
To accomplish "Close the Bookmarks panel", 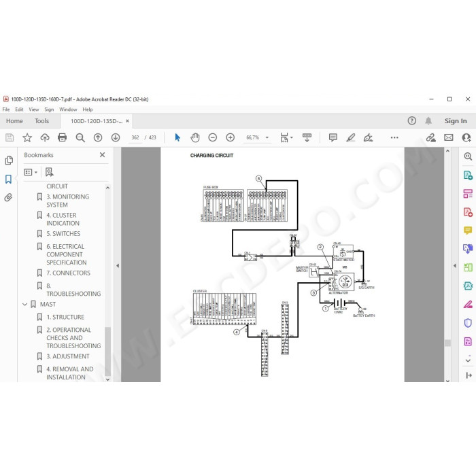I will click(x=102, y=155).
